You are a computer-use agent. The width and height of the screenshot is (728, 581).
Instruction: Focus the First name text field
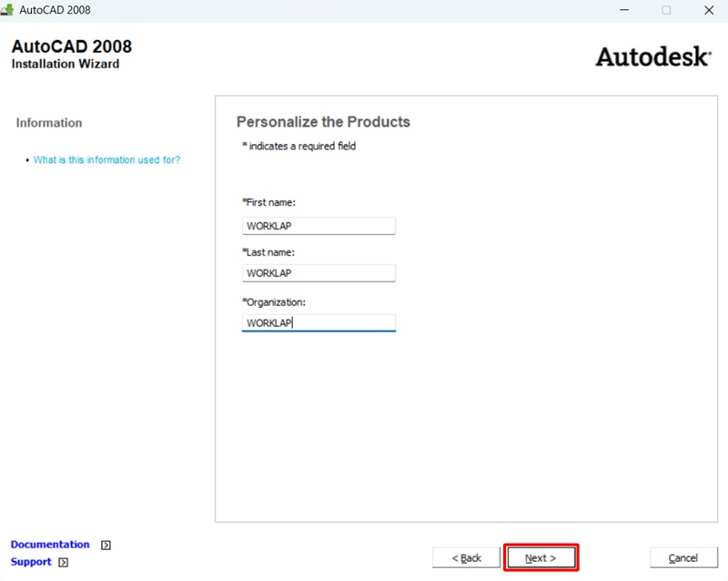(318, 226)
